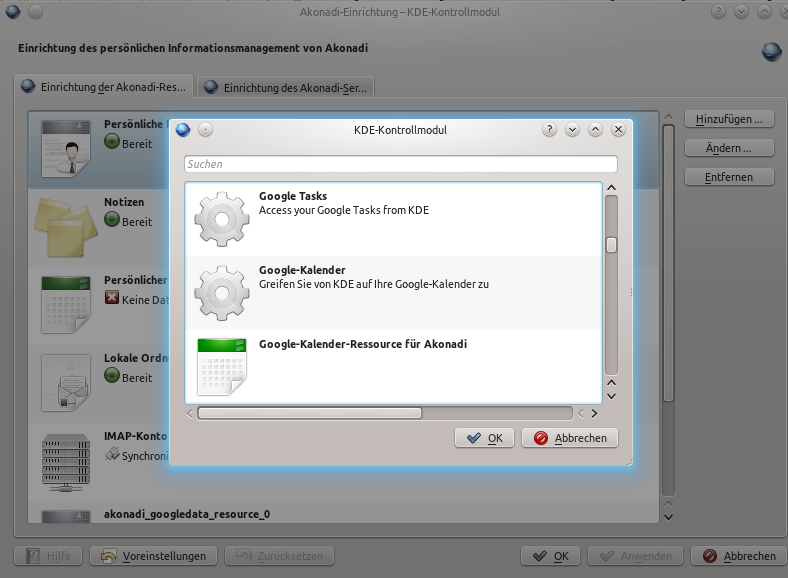Click the IMAP-Konto resource name

click(x=136, y=436)
